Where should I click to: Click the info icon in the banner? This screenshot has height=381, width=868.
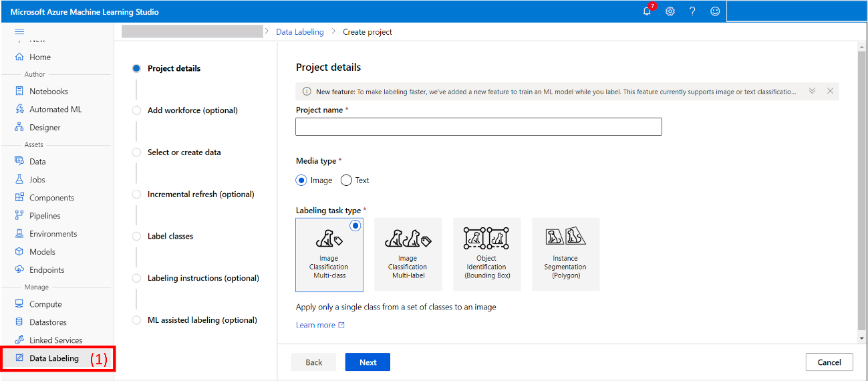click(307, 92)
